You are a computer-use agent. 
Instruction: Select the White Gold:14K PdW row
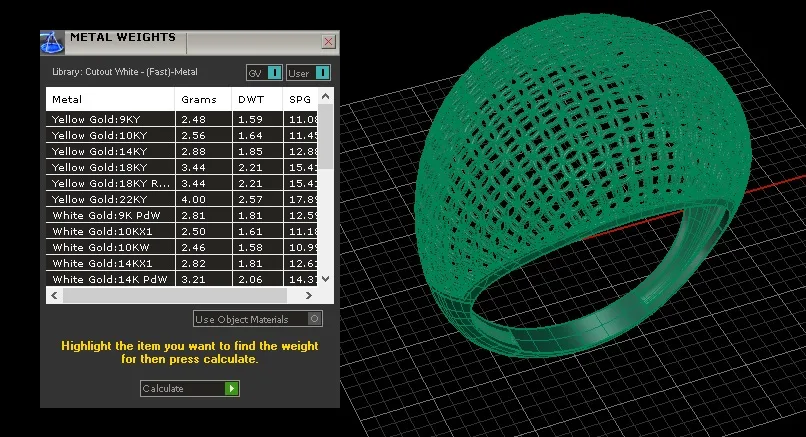click(x=182, y=279)
